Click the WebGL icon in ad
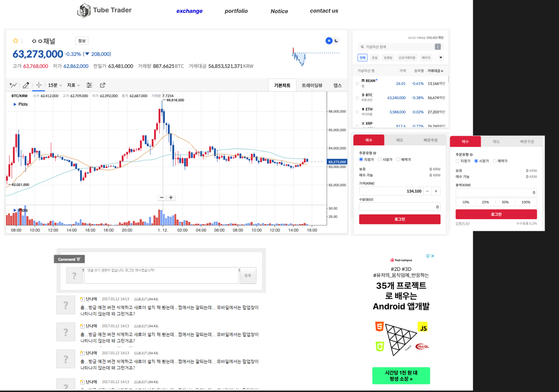 (x=422, y=346)
